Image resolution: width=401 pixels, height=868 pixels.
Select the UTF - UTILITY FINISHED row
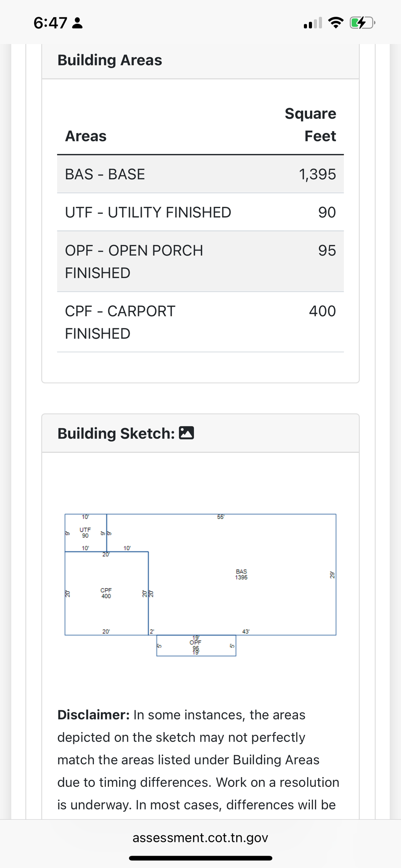(200, 212)
